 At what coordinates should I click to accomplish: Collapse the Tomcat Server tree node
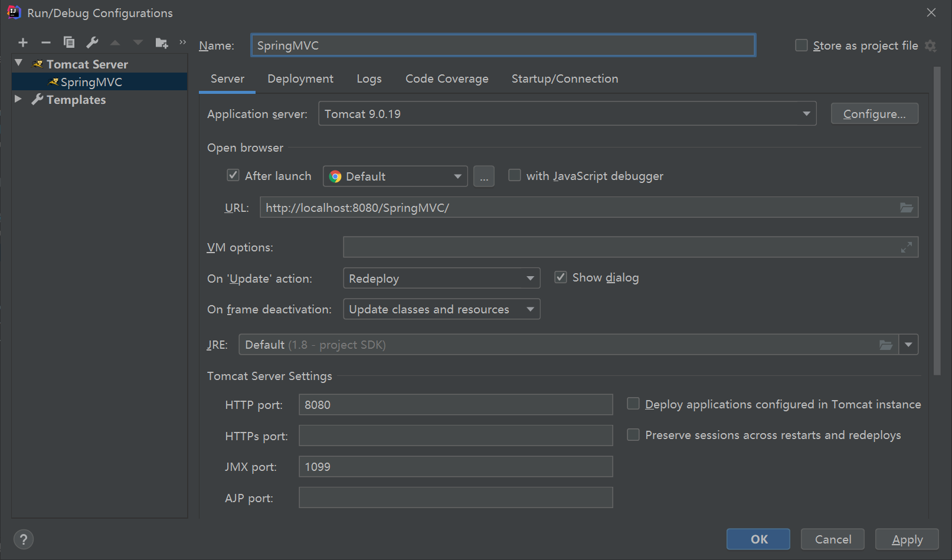pos(19,63)
